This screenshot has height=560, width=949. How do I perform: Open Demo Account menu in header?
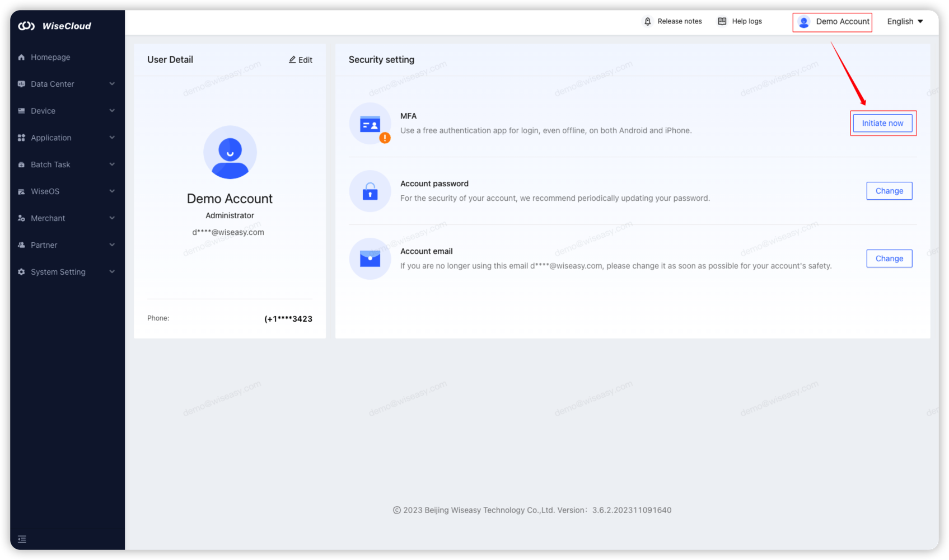pos(833,22)
